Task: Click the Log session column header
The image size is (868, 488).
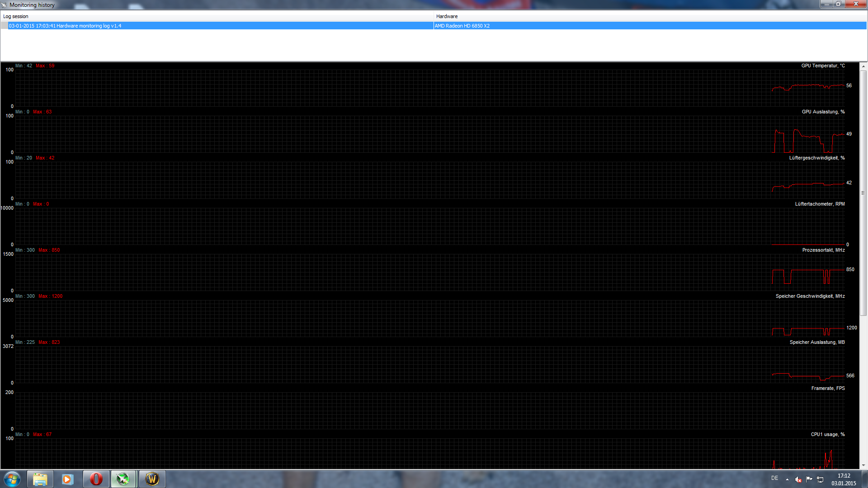Action: [16, 16]
